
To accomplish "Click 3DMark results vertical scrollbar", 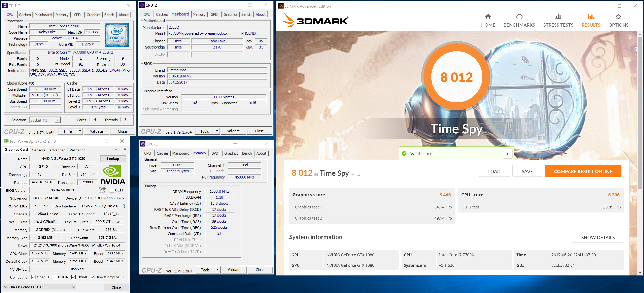I will tap(640, 112).
